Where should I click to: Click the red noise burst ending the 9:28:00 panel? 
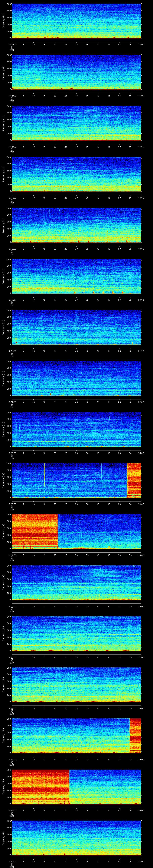[x=136, y=736]
